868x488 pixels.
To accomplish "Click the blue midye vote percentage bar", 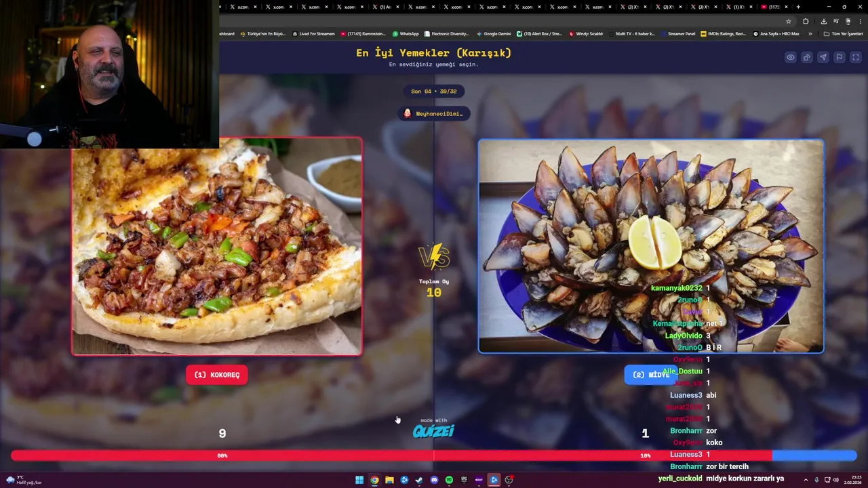I will [x=814, y=455].
